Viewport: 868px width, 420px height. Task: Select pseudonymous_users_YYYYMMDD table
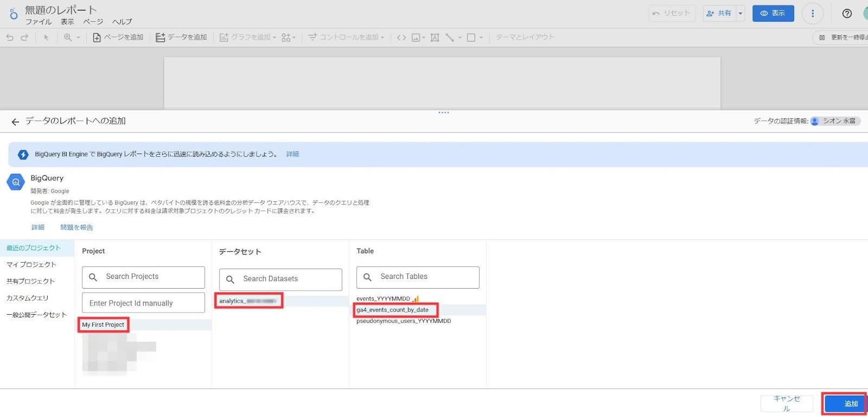[x=418, y=321]
